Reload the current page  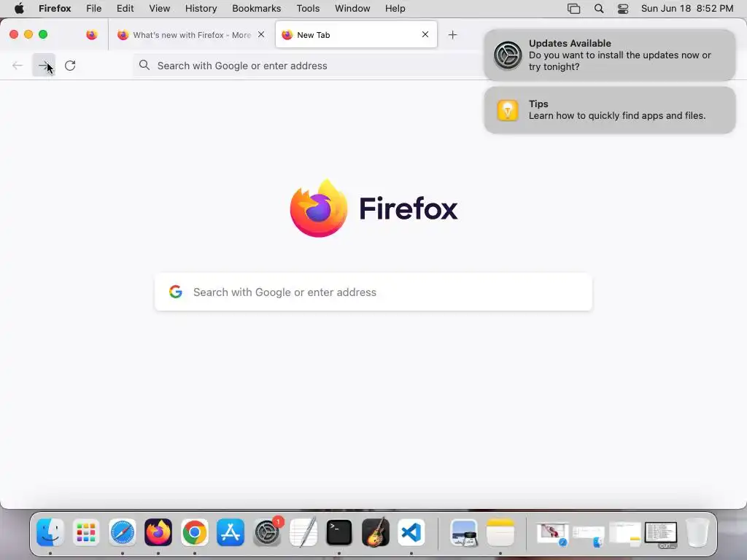[x=70, y=66]
